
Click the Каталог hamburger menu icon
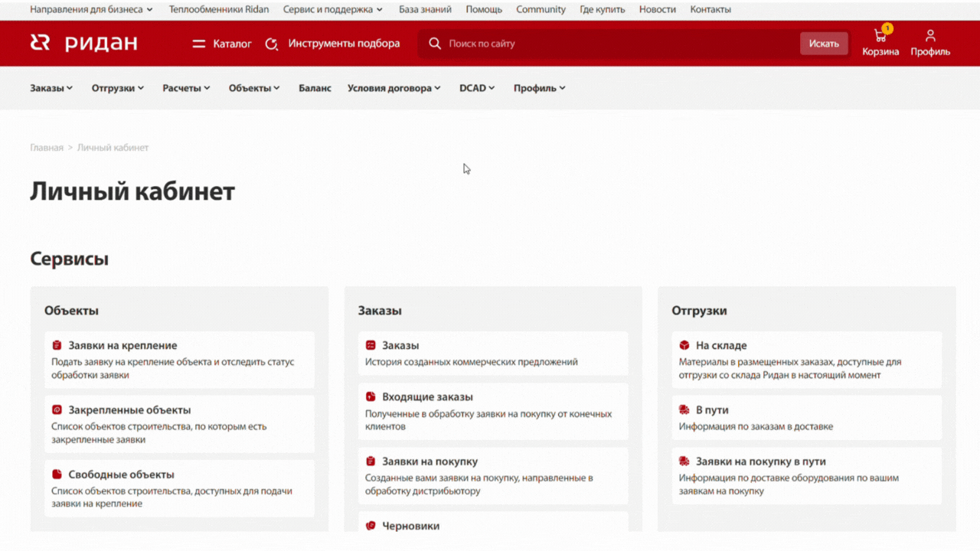[199, 44]
